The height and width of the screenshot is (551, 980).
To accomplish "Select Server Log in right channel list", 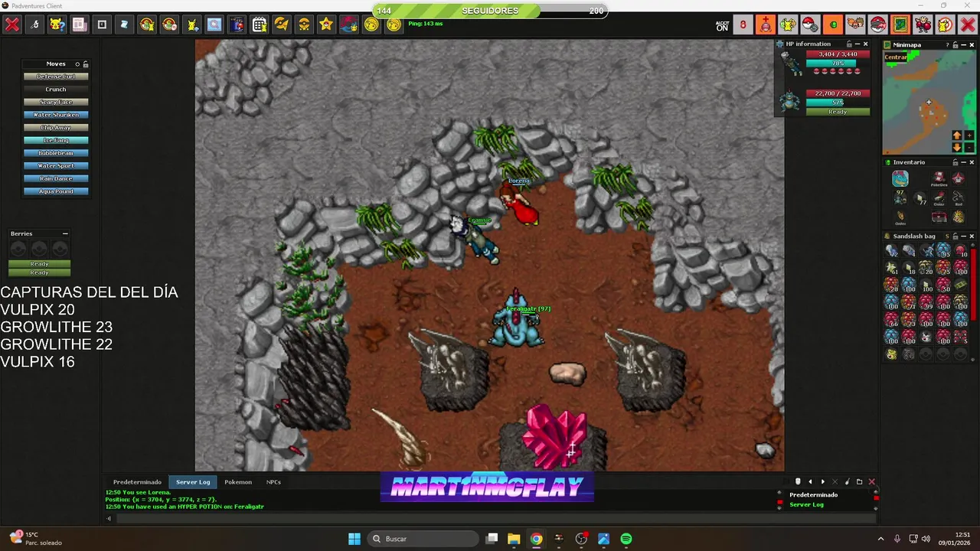I will tap(806, 505).
